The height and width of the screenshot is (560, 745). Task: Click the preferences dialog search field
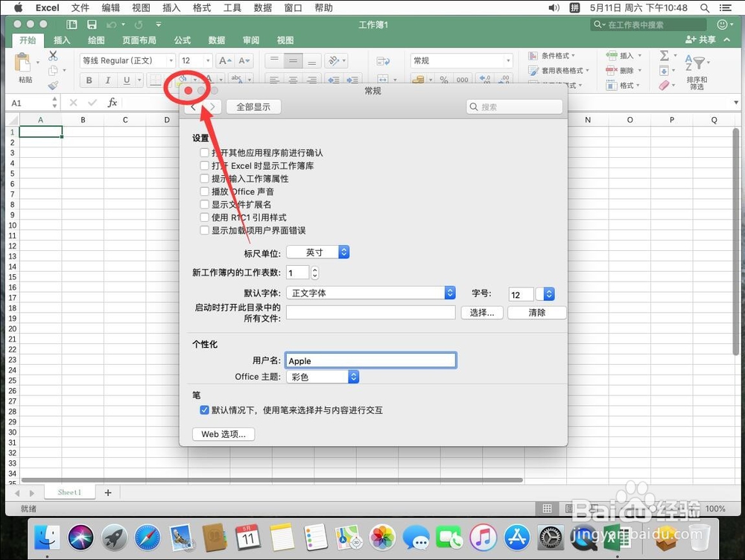tap(515, 107)
